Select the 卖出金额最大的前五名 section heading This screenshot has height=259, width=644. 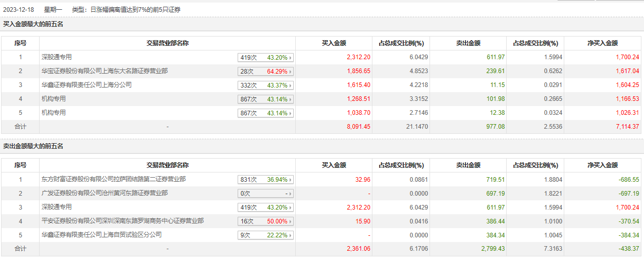coord(33,146)
